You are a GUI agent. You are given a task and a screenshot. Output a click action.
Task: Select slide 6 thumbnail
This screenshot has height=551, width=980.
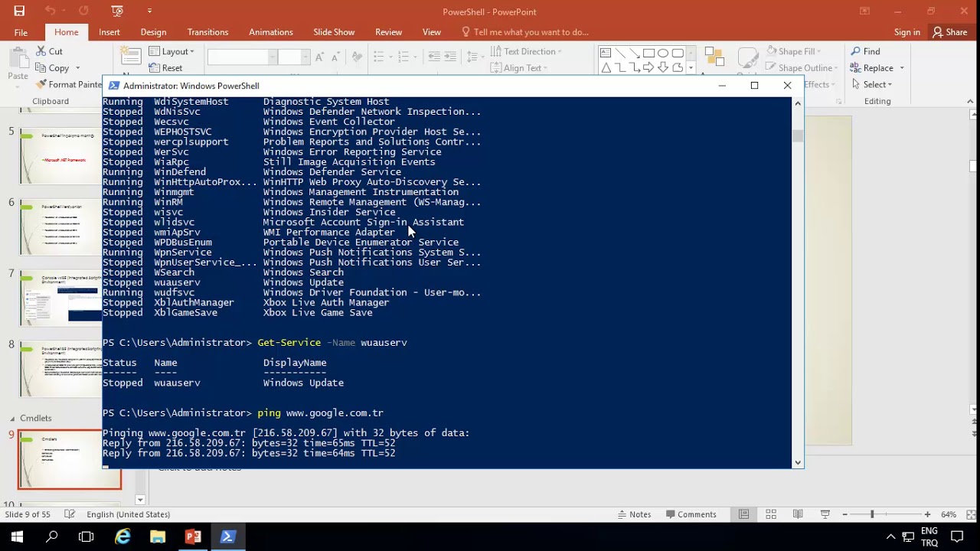[x=60, y=227]
